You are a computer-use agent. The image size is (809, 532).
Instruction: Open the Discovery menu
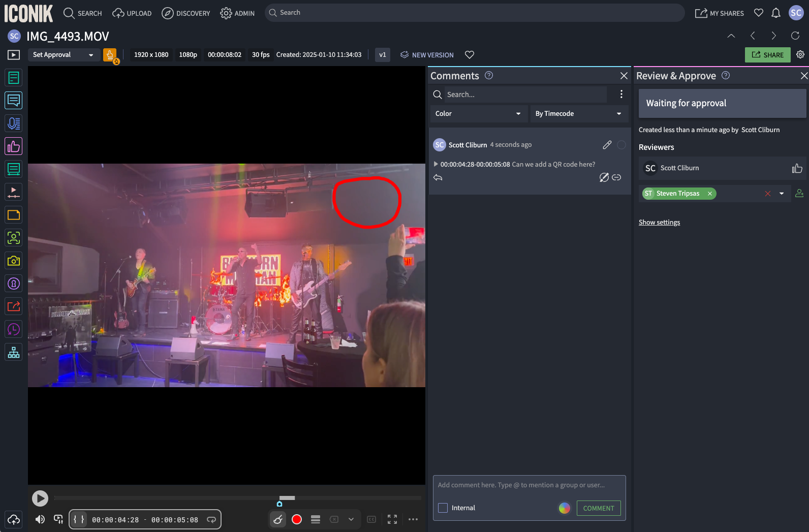186,13
